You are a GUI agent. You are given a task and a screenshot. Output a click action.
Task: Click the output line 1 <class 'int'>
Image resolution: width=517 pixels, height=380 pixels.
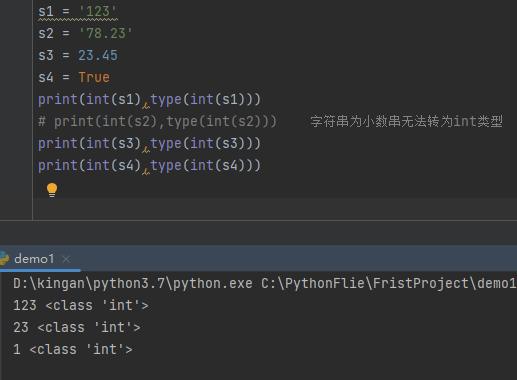click(73, 350)
